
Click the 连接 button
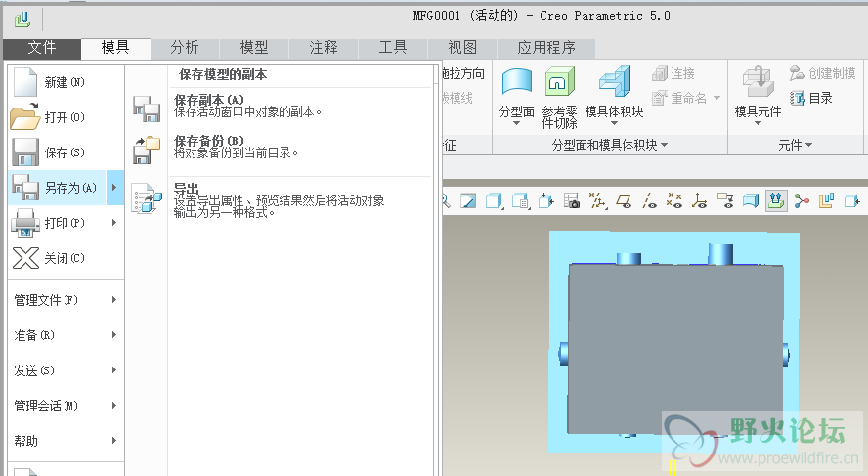[673, 73]
